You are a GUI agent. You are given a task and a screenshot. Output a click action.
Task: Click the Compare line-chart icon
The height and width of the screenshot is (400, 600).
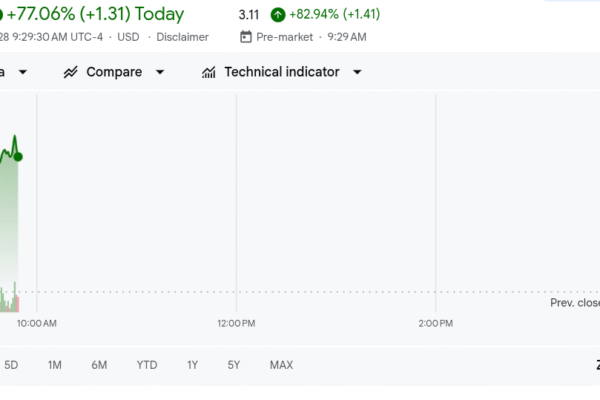[x=71, y=72]
